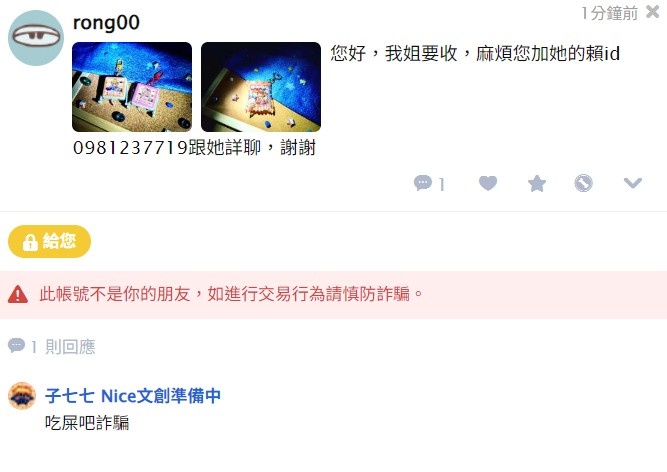Click the yellow 給您 private lock button
667x472 pixels.
[49, 242]
